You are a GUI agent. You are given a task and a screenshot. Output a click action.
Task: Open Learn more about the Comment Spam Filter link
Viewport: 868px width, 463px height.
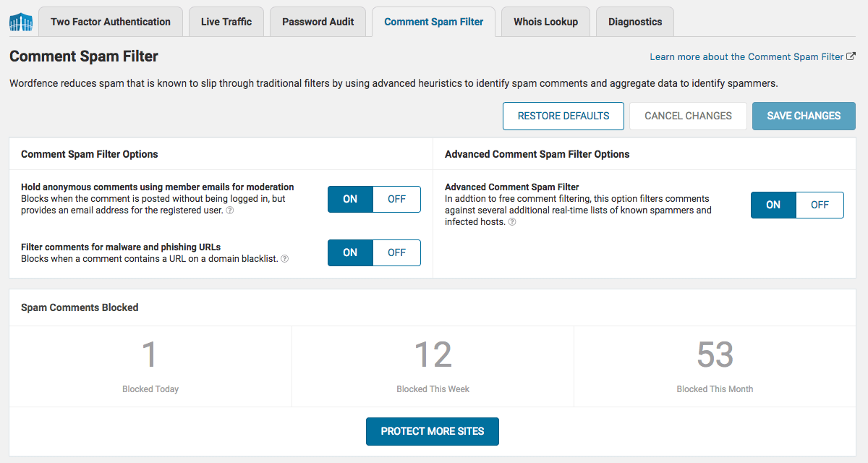pyautogui.click(x=746, y=56)
